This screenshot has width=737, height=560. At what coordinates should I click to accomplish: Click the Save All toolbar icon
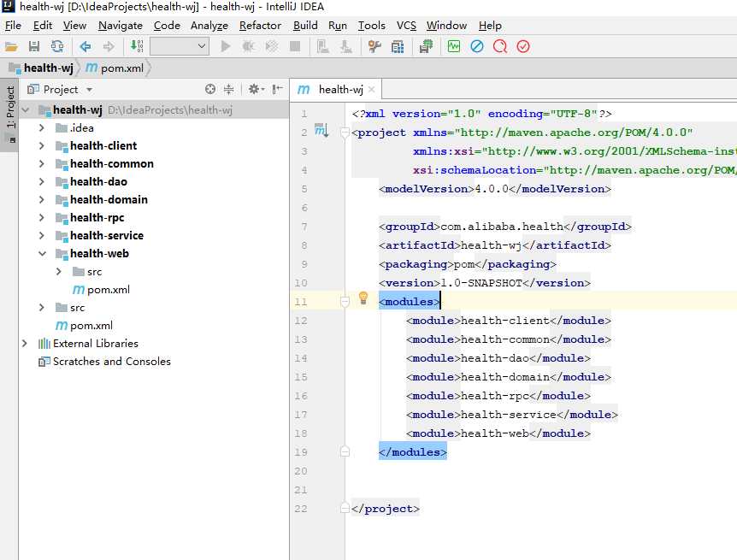(34, 46)
